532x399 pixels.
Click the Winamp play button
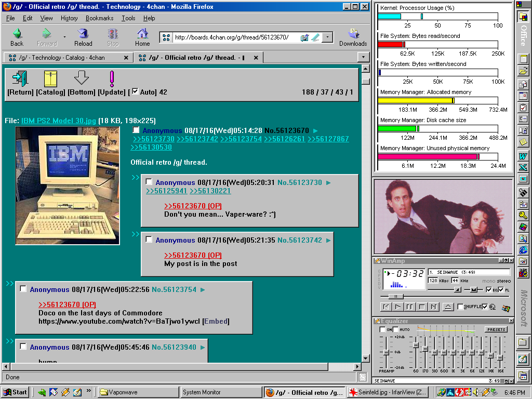397,307
